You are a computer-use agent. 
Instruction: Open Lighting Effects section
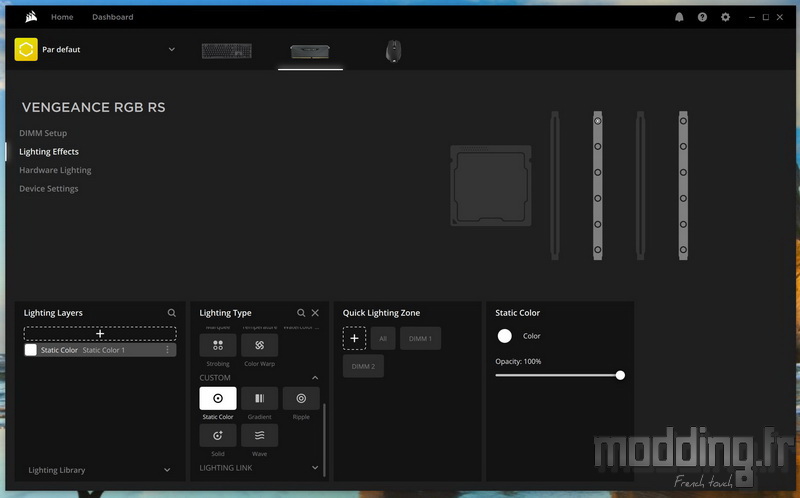(x=49, y=152)
